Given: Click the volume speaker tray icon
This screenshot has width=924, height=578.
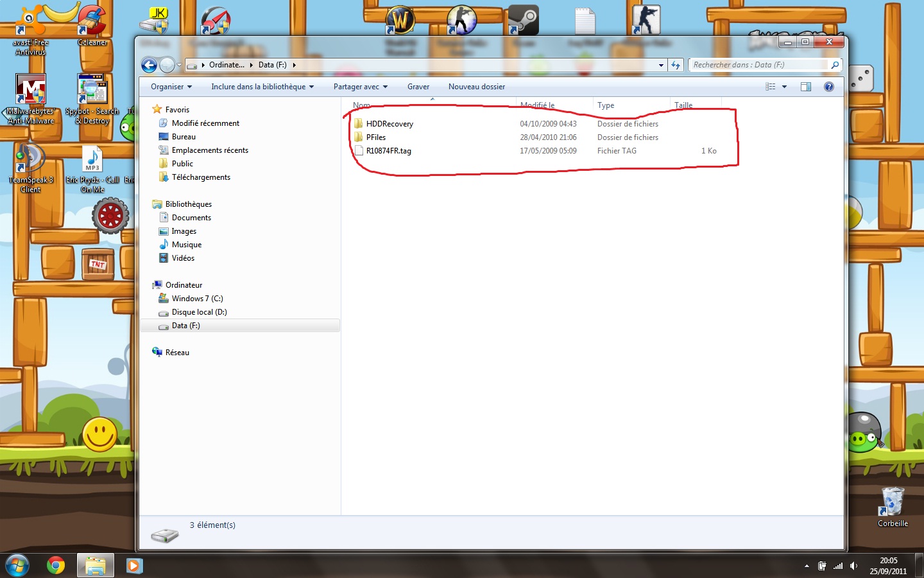Looking at the screenshot, I should tap(853, 566).
